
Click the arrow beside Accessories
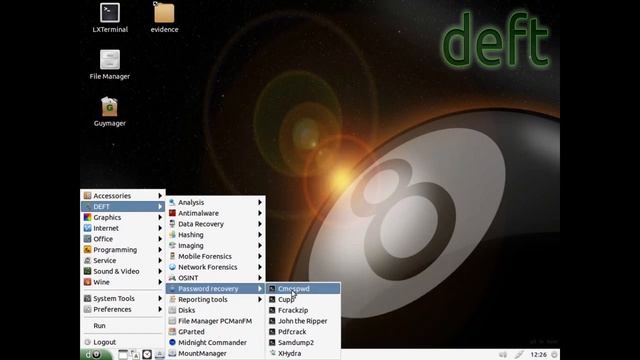(x=160, y=196)
